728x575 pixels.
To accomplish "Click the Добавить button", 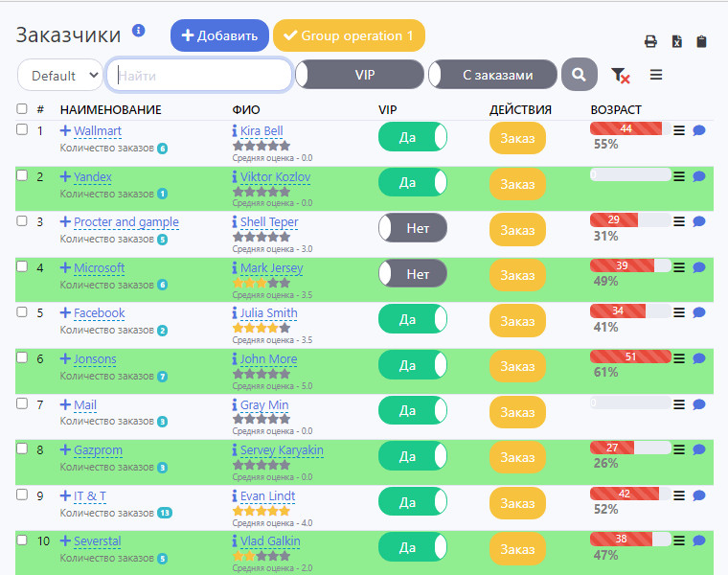I will (x=219, y=35).
